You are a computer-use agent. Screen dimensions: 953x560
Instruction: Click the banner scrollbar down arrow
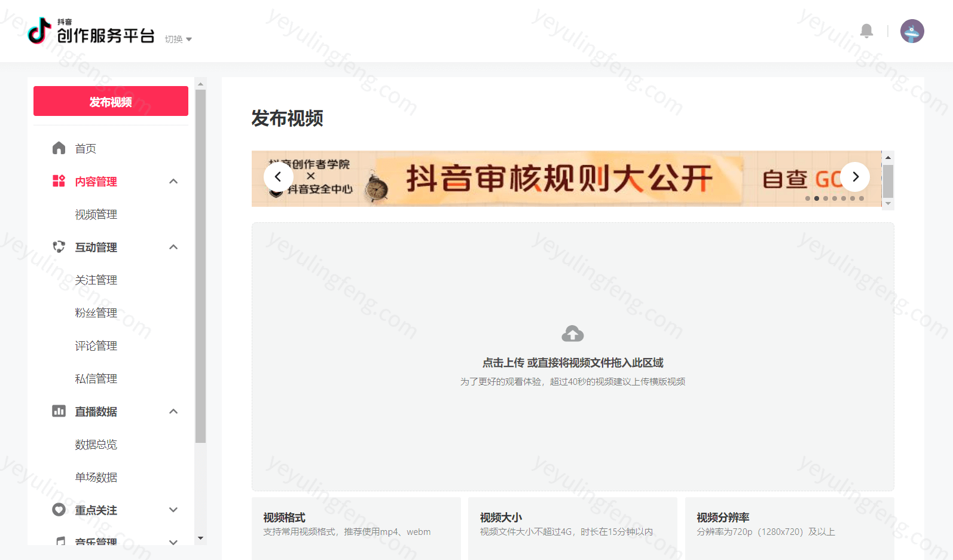[x=888, y=203]
